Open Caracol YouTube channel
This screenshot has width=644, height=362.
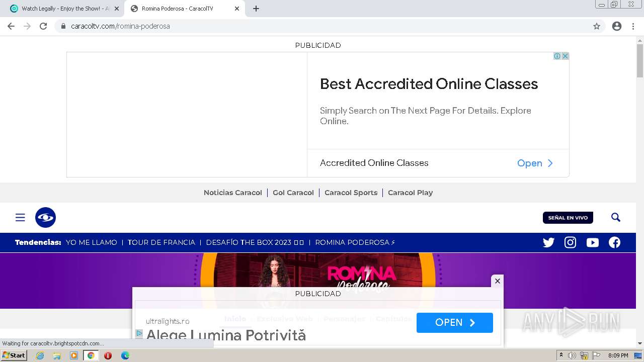pos(593,242)
